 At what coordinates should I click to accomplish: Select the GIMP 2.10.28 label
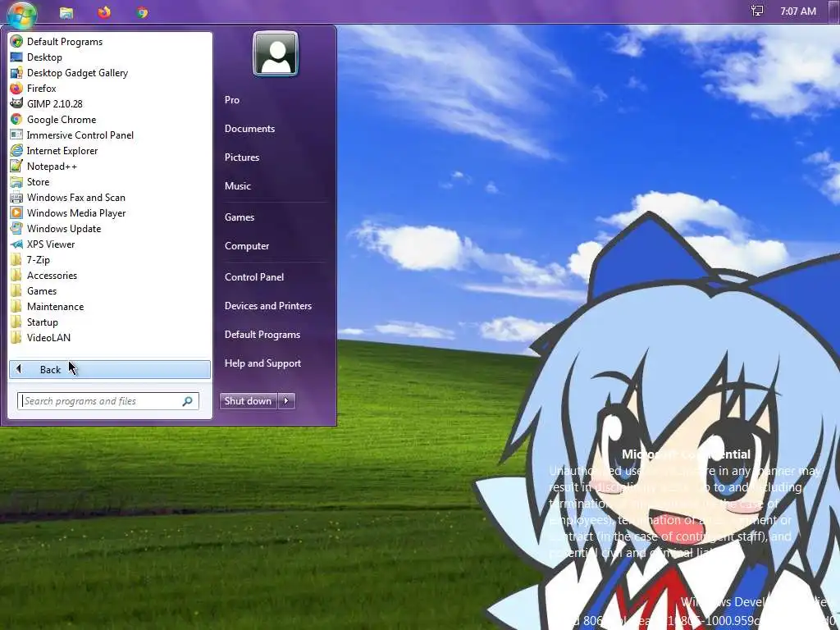click(55, 104)
